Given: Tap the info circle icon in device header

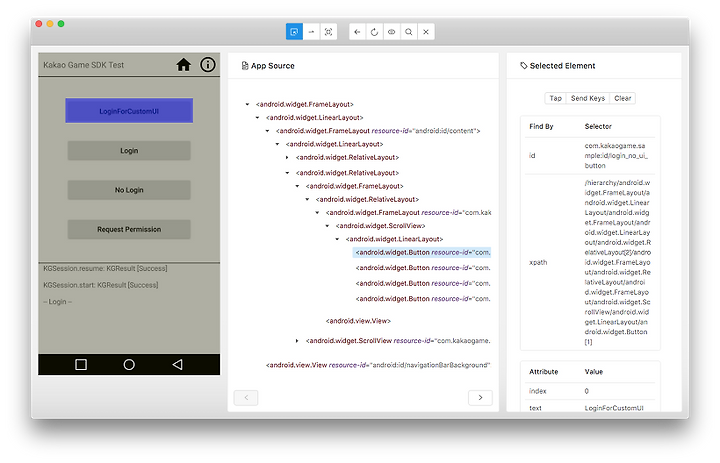Looking at the screenshot, I should pyautogui.click(x=208, y=65).
